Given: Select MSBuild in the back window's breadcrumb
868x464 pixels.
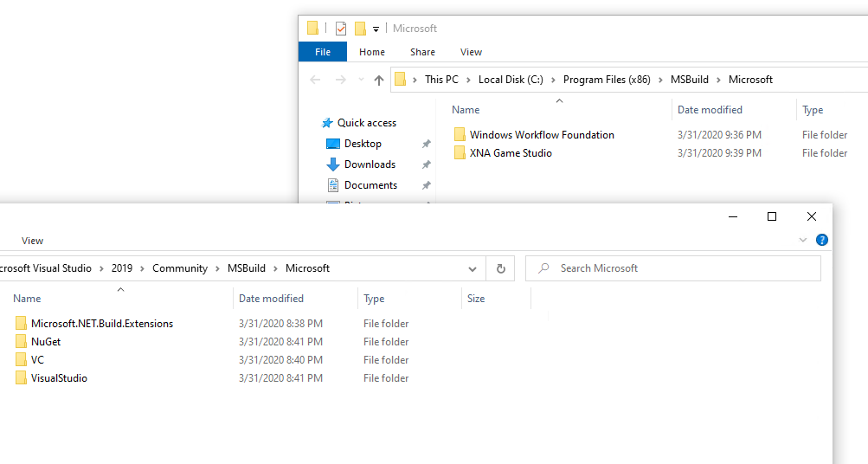Looking at the screenshot, I should (689, 80).
